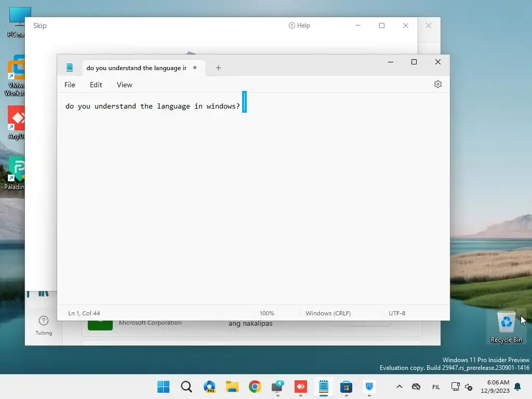Click the Tulong help icon in background window
The height and width of the screenshot is (399, 532).
point(44,325)
